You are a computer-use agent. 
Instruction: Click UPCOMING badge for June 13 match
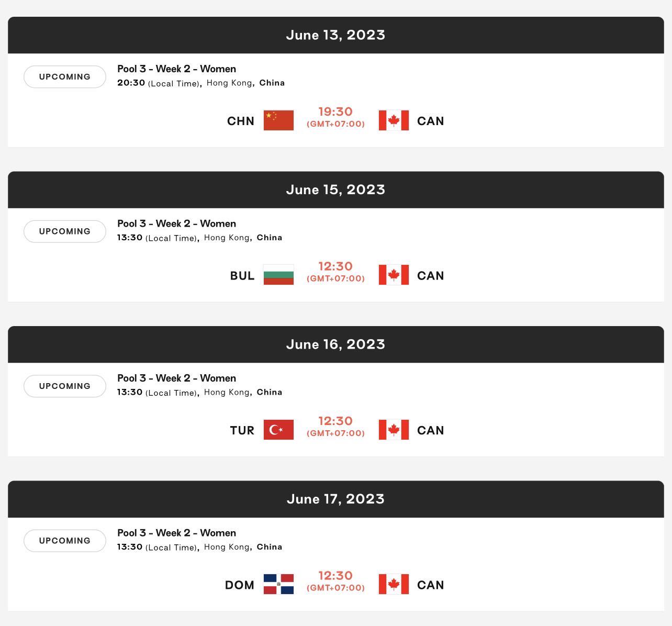coord(65,77)
